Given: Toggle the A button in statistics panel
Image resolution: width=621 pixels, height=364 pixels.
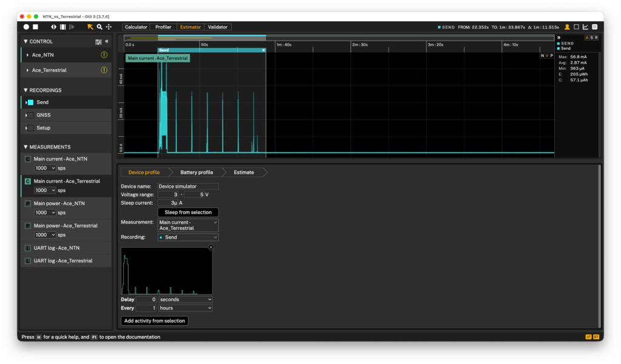Looking at the screenshot, I should [587, 38].
